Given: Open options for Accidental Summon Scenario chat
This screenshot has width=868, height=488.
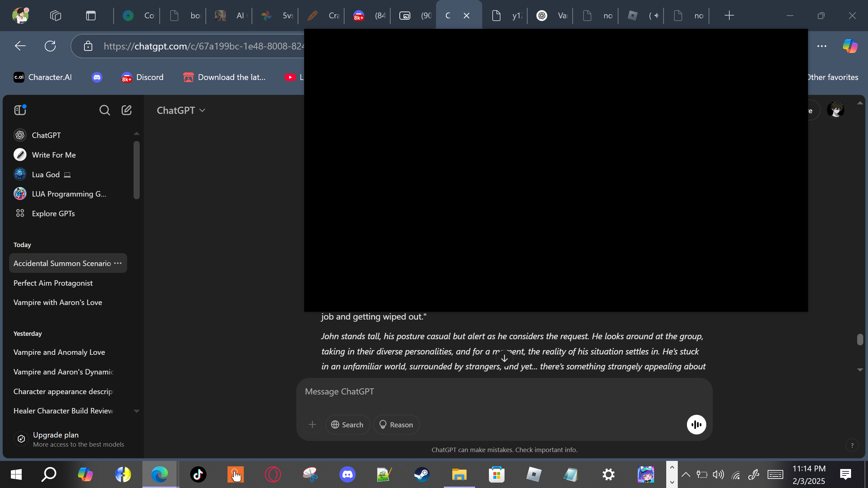Looking at the screenshot, I should (118, 263).
